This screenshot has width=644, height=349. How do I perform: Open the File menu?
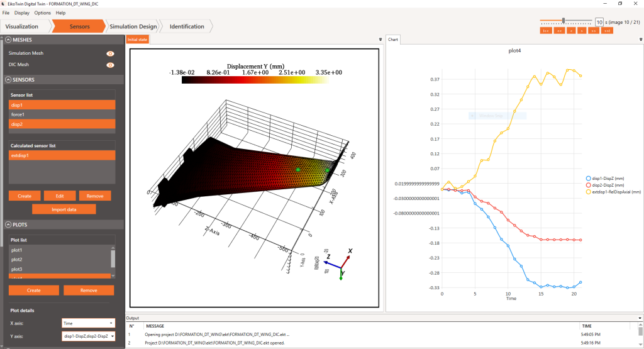[6, 13]
